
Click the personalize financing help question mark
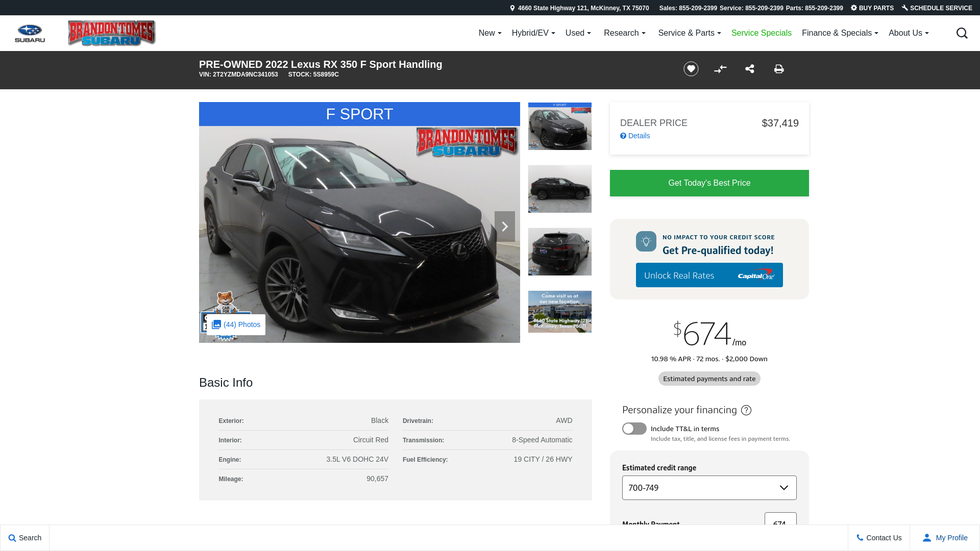tap(746, 410)
